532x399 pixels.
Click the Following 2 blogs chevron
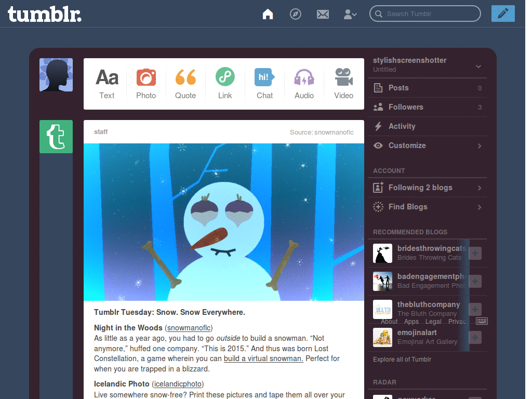coord(480,188)
